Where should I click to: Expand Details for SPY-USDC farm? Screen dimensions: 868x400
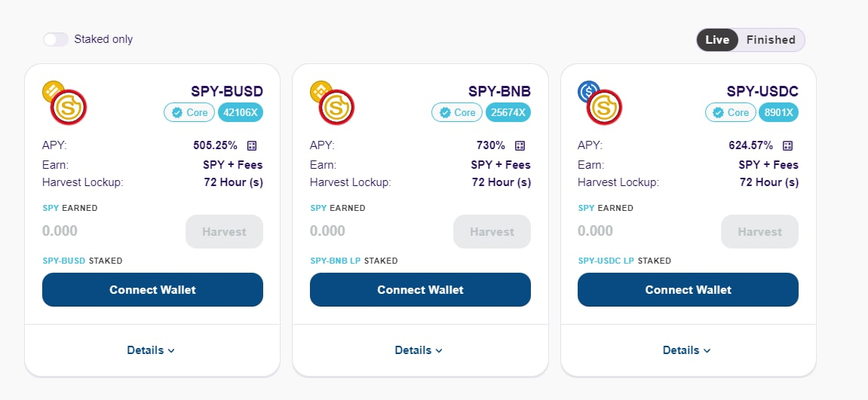(x=687, y=350)
